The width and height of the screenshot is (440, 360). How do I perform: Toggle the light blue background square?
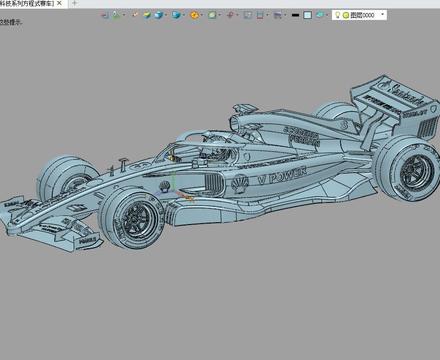(308, 15)
